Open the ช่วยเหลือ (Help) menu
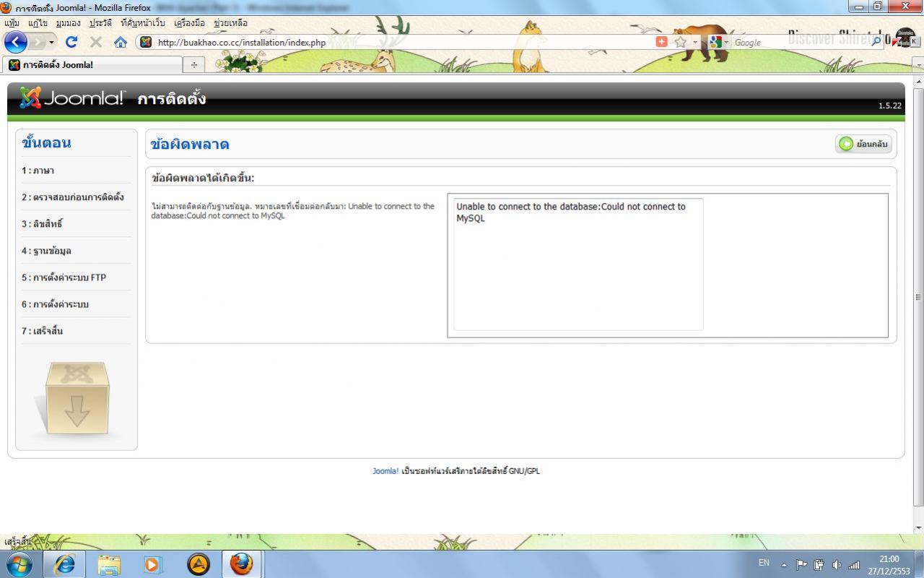Image resolution: width=924 pixels, height=578 pixels. (230, 23)
